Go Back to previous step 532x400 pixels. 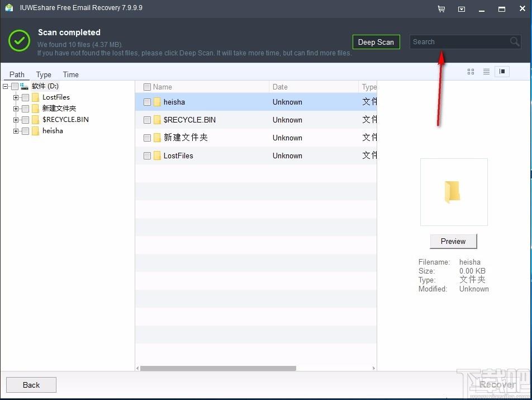(31, 385)
